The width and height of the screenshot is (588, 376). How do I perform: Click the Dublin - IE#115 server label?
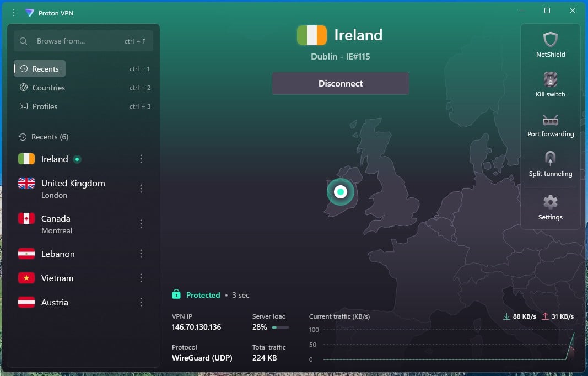pos(340,57)
